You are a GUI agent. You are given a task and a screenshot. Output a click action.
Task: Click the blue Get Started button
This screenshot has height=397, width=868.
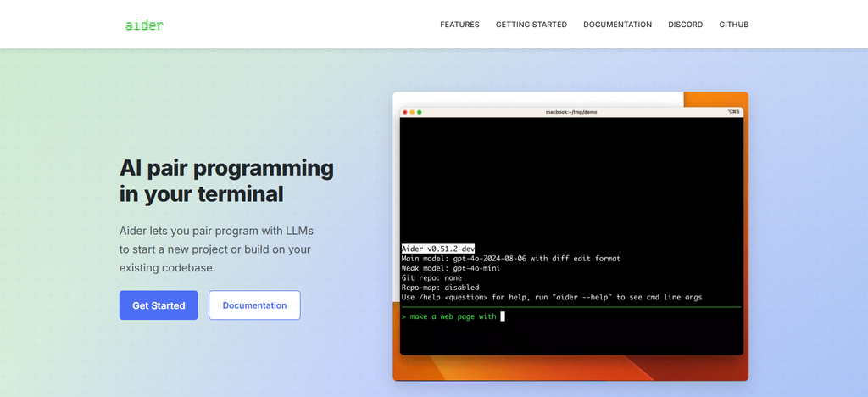pyautogui.click(x=159, y=305)
